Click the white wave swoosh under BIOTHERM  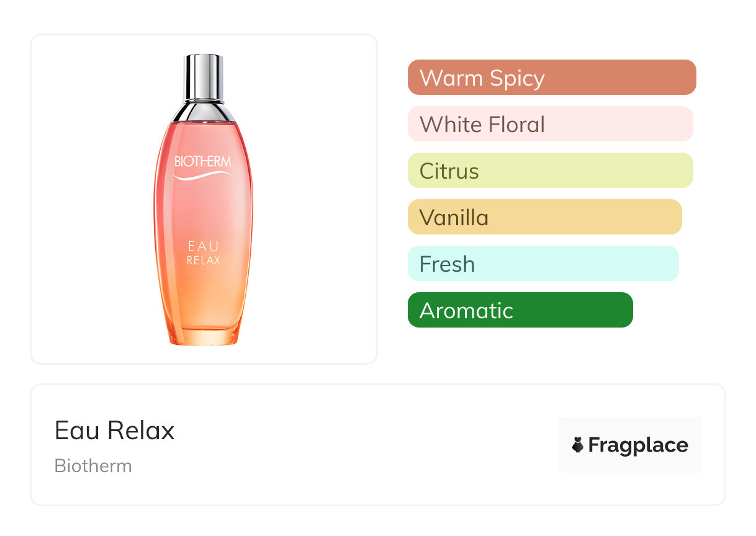pos(203,176)
